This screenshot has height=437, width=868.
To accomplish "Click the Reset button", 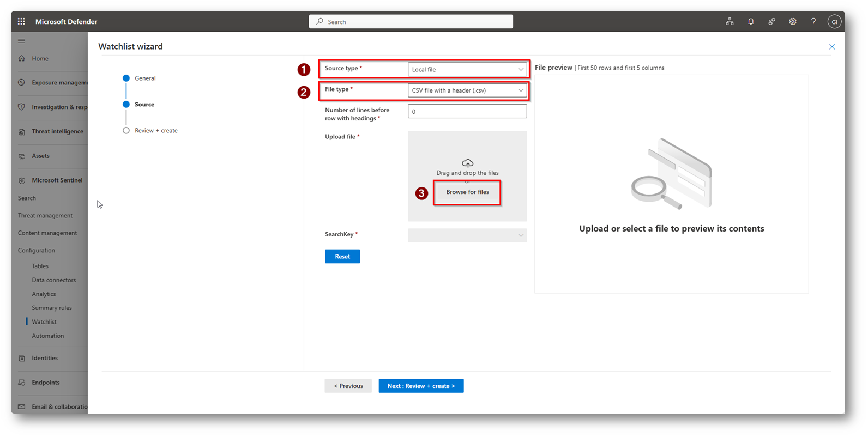I will 342,257.
